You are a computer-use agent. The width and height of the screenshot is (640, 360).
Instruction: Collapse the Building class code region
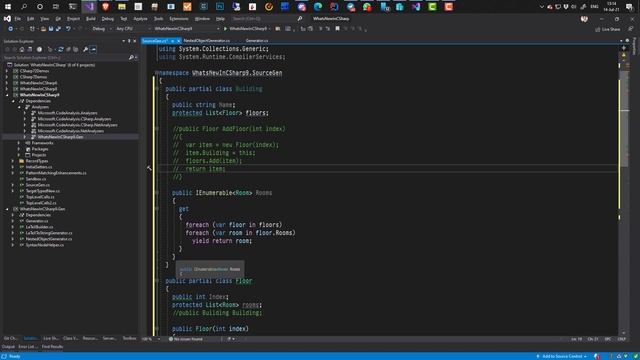pos(156,89)
